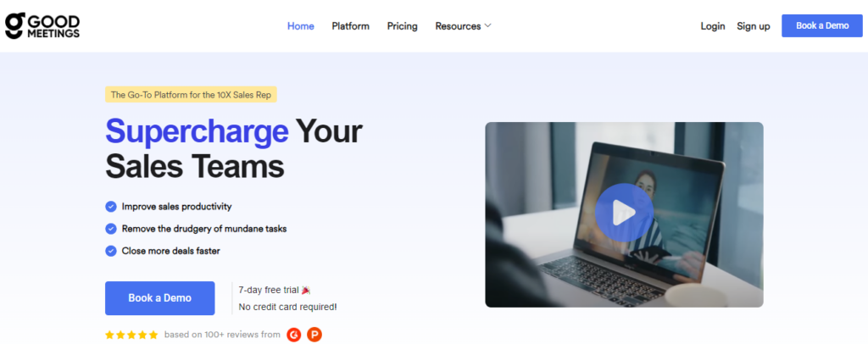
Task: Open the Resources menu
Action: (464, 26)
